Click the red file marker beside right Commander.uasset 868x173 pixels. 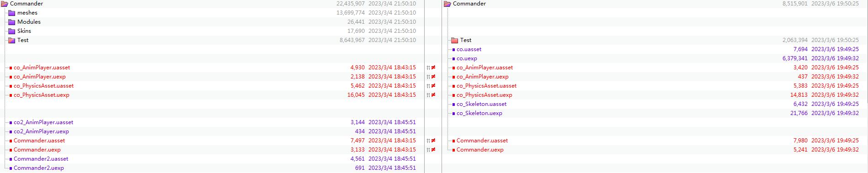[454, 141]
